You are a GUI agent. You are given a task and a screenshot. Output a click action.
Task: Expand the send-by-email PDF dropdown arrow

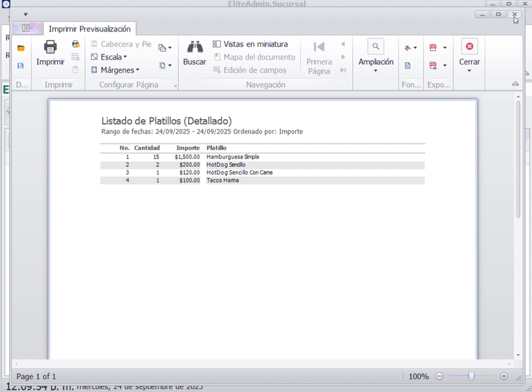pos(445,65)
